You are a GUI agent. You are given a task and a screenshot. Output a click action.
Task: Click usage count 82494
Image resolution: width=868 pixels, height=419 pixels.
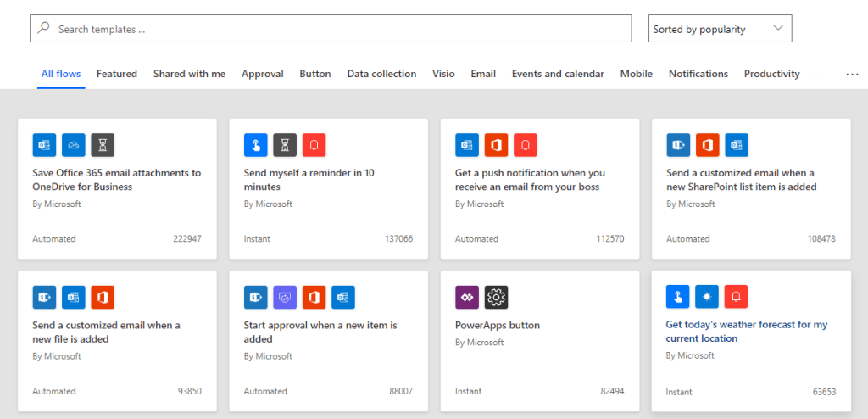coord(612,391)
